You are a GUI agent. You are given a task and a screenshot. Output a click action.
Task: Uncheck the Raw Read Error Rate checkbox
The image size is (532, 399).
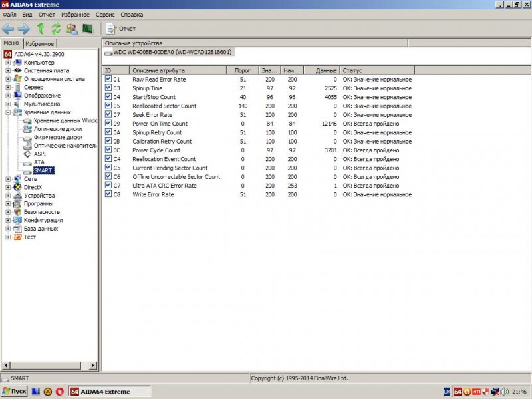click(x=108, y=80)
